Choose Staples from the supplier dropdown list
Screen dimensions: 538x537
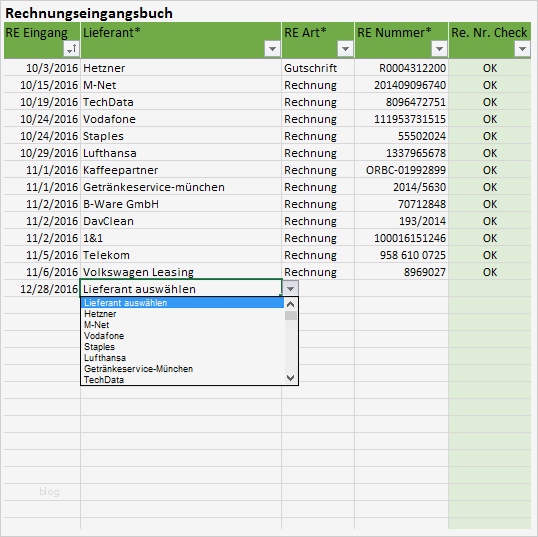click(183, 347)
